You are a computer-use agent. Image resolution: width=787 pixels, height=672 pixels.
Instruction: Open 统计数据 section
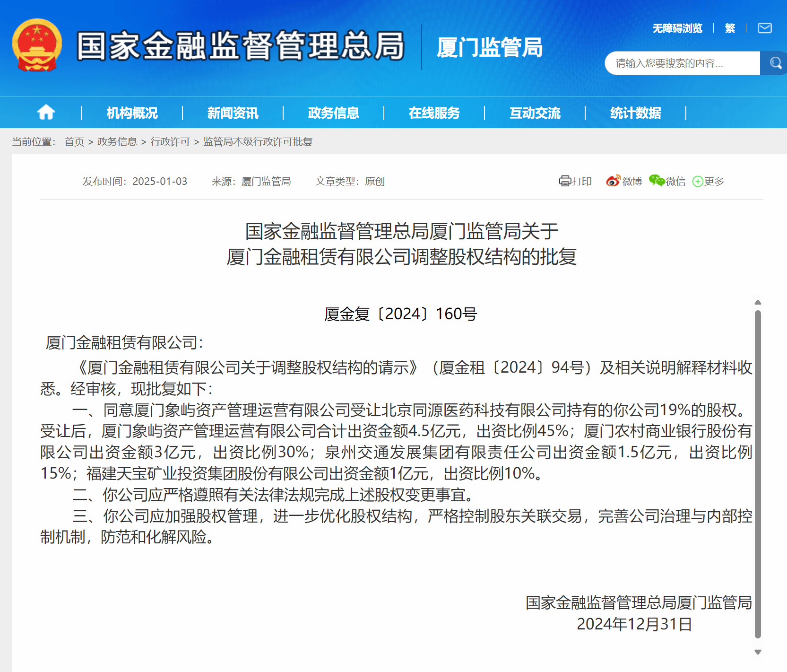click(635, 113)
